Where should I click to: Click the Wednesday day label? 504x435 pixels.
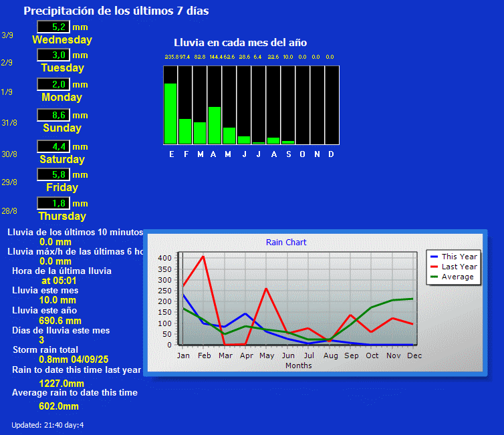pos(62,40)
